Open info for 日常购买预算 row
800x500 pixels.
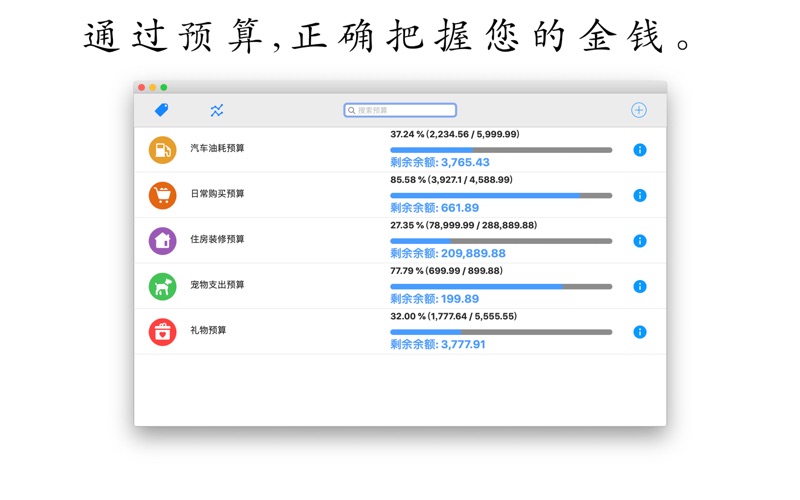click(640, 195)
